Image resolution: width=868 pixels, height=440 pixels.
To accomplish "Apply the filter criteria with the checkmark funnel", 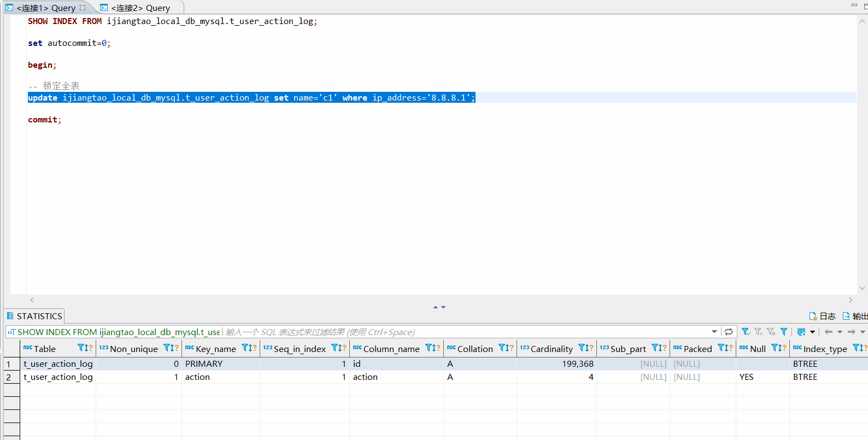I will click(746, 332).
